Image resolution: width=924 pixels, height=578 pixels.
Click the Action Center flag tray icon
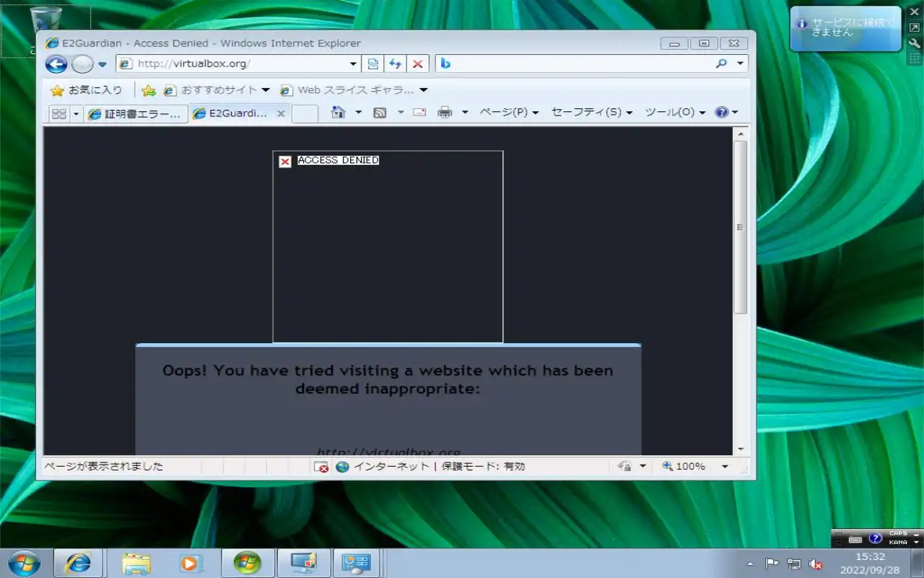coord(772,564)
